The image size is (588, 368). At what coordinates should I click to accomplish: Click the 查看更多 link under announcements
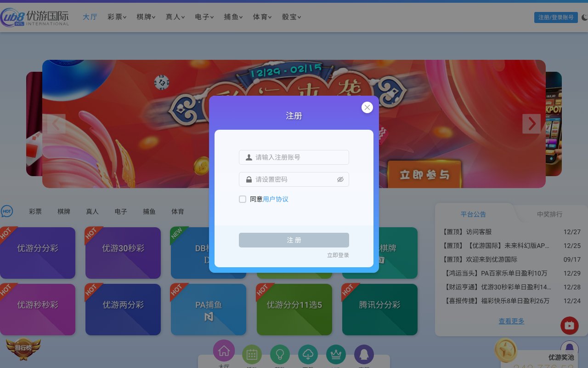(511, 321)
